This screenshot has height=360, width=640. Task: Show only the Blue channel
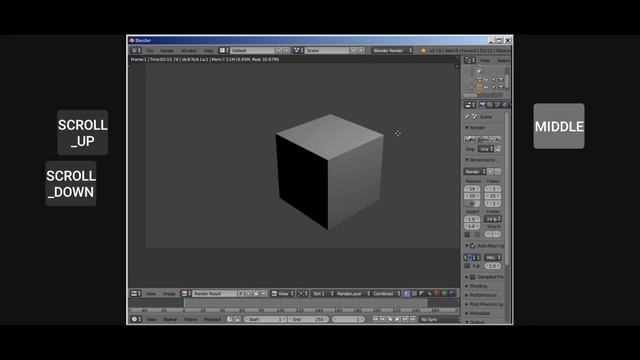[x=452, y=293]
